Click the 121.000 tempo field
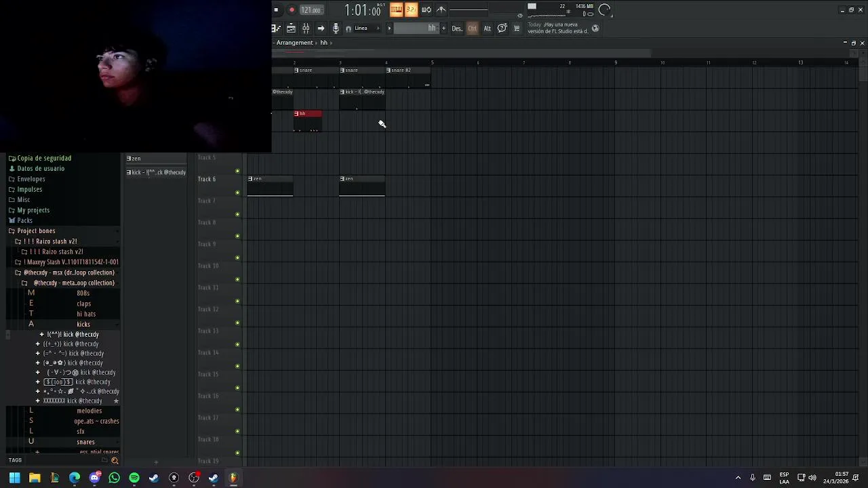 311,9
